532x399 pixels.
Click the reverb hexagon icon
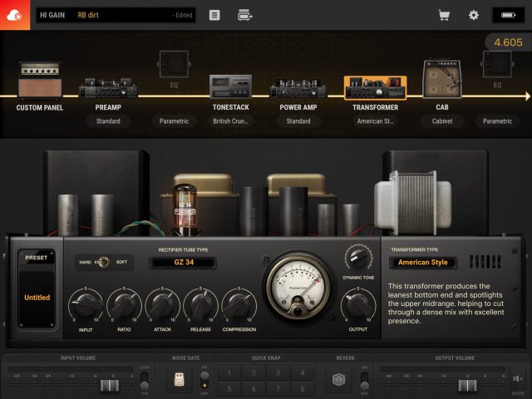tap(339, 380)
